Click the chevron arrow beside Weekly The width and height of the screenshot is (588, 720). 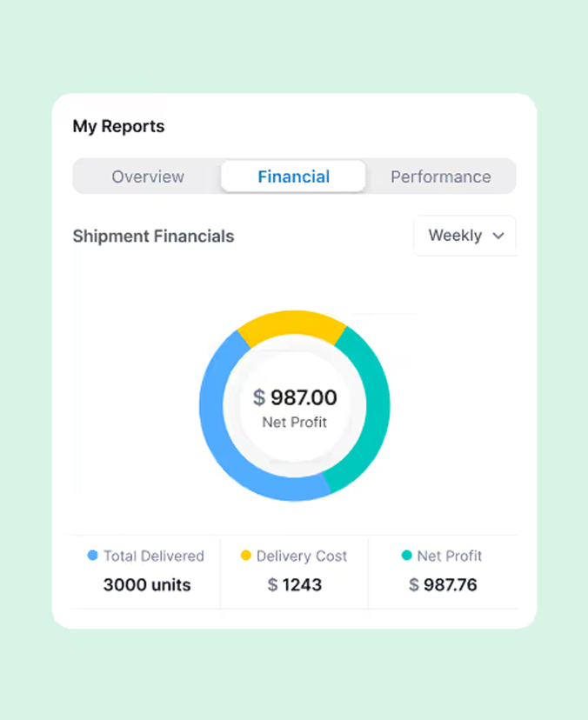tap(498, 236)
